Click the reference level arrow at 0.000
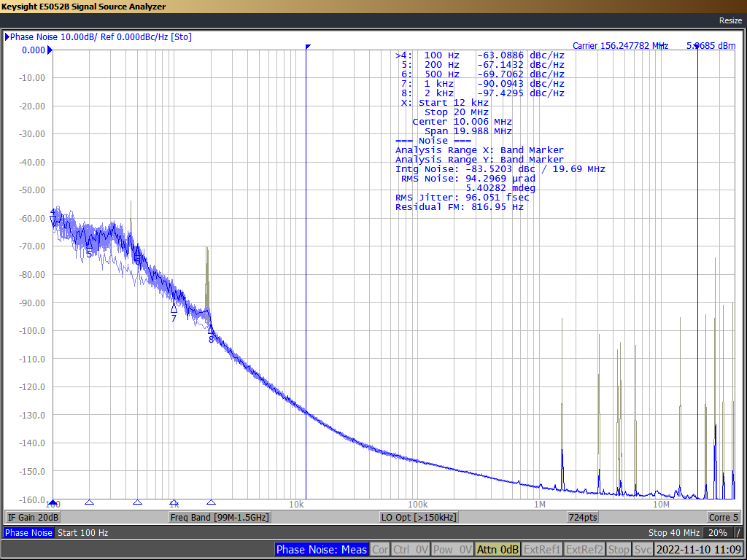The width and height of the screenshot is (747, 560). coord(50,50)
